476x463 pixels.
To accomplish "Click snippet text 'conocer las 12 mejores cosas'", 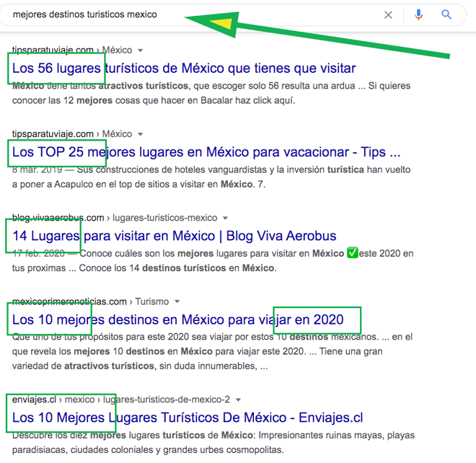I will point(77,100).
